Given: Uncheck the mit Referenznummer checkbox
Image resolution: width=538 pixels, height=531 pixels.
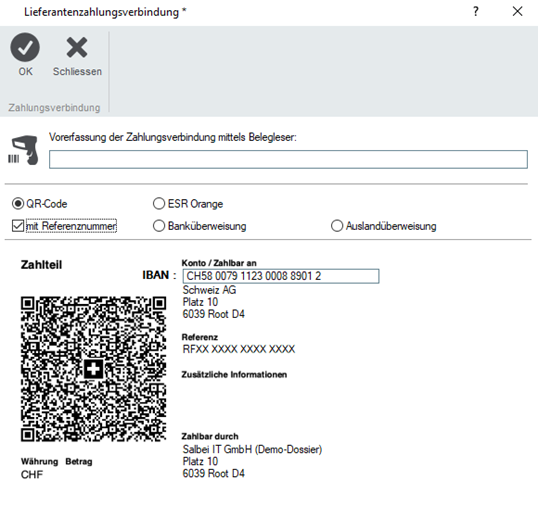Looking at the screenshot, I should 18,226.
